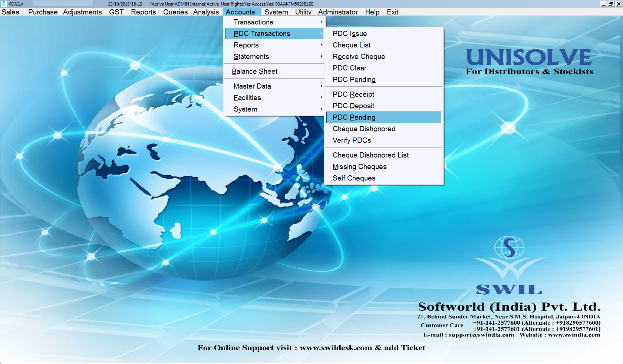Screen dimensions: 623x364
Task: Click the SWIL application icon in title bar
Action: pyautogui.click(x=4, y=4)
